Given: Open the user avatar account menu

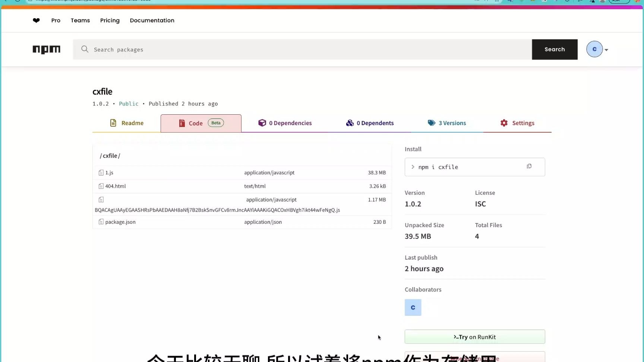Looking at the screenshot, I should pos(594,49).
